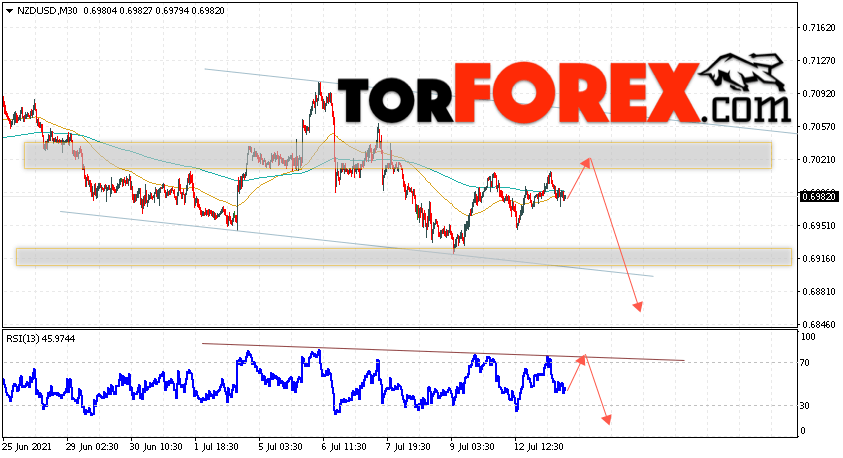843x458 pixels.
Task: Select the 30 Jun 10:30 time label
Action: tap(156, 447)
